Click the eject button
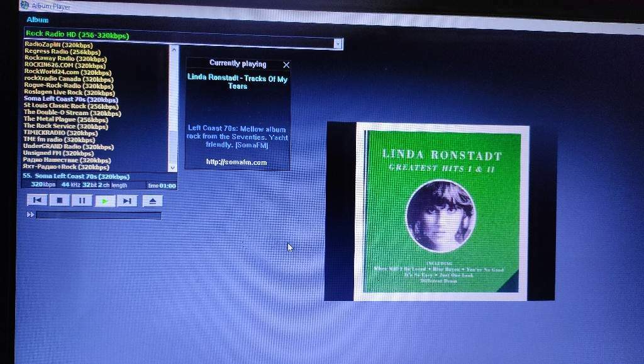Viewport: 644px width, 364px height. coord(152,201)
